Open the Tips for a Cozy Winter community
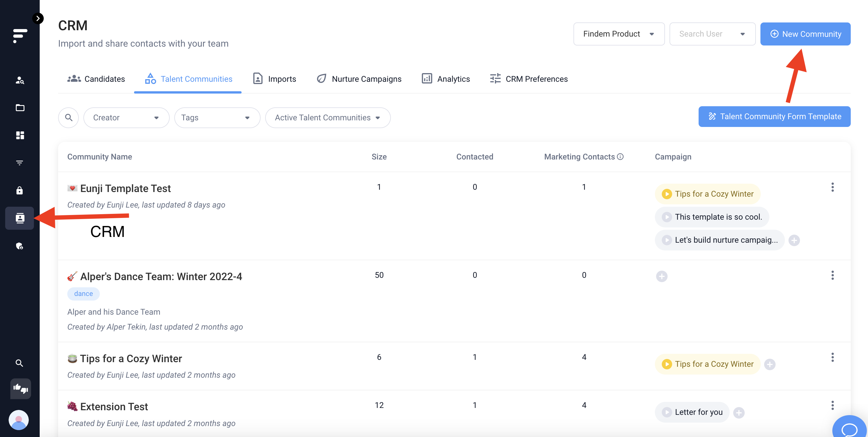This screenshot has width=868, height=437. click(x=131, y=359)
